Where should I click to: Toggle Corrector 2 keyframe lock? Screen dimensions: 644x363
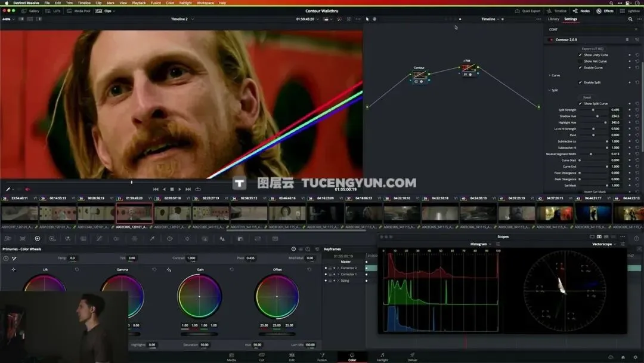click(330, 268)
